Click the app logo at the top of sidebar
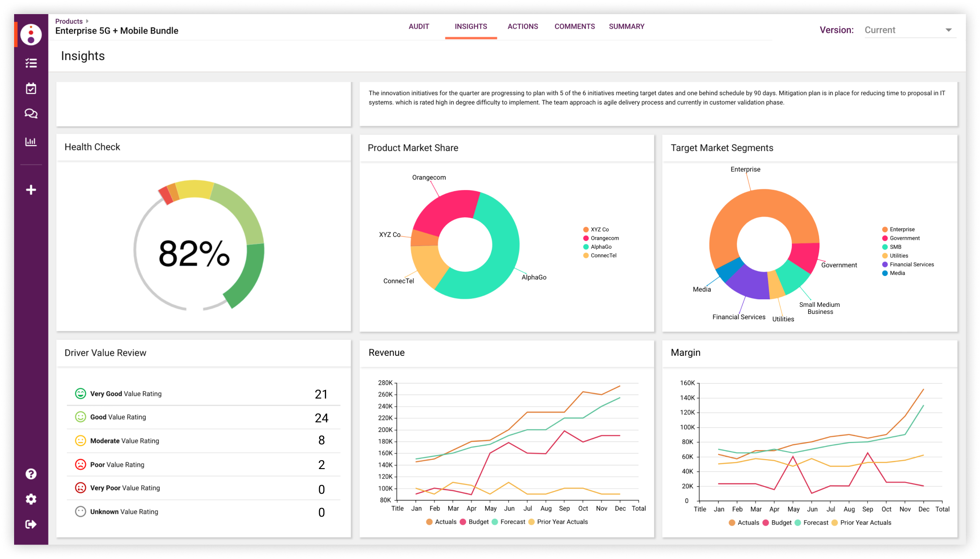The image size is (980, 559). point(31,34)
